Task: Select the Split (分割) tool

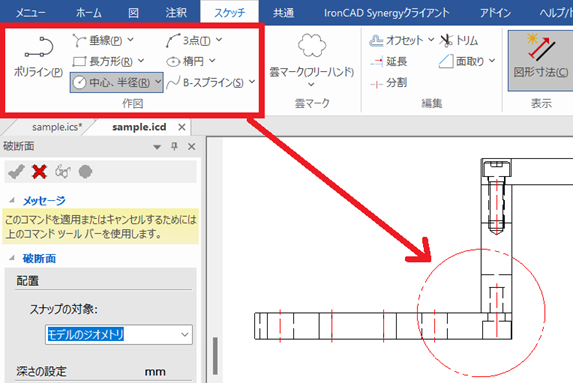Action: [x=389, y=83]
